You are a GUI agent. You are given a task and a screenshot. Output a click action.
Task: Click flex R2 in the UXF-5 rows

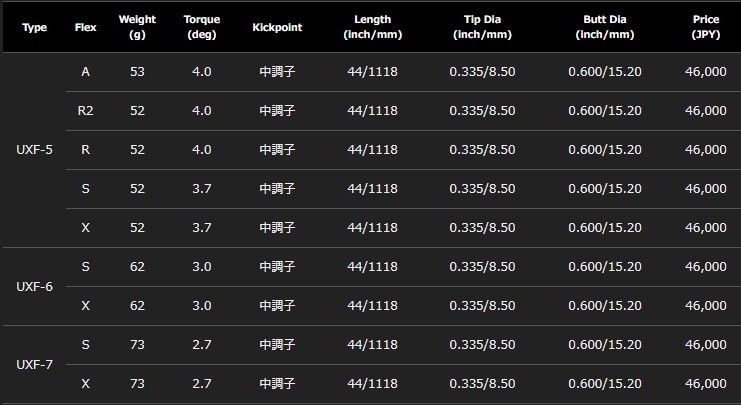[86, 111]
